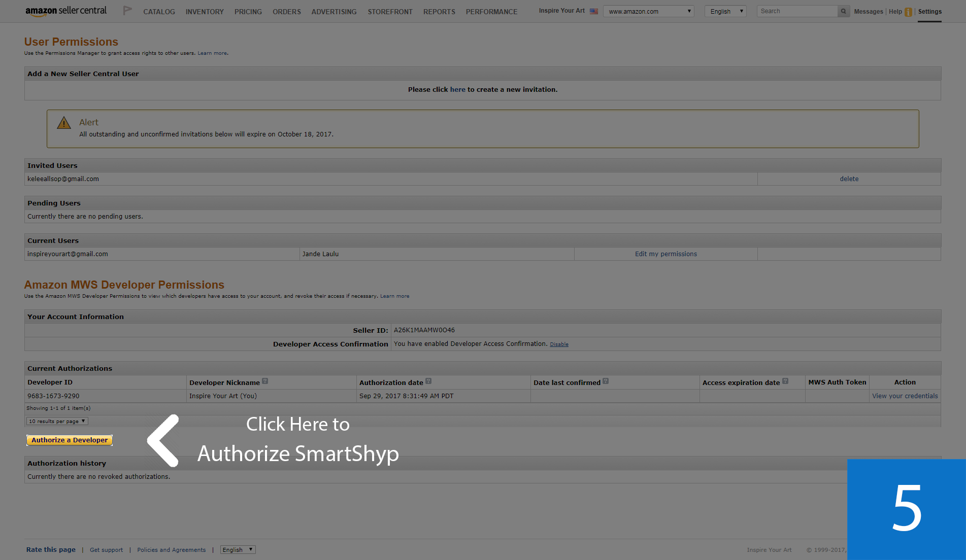Click Get support link

[106, 550]
